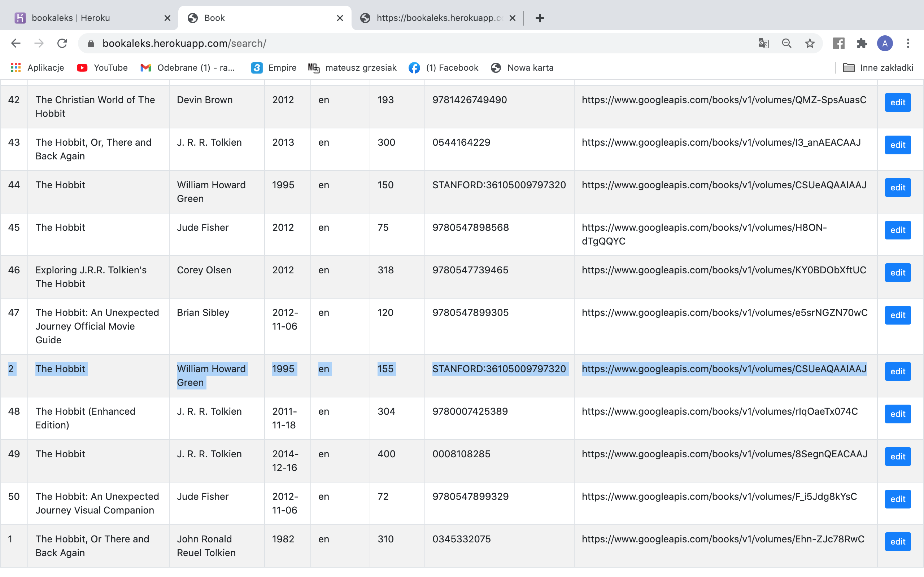Open the mateusz grzesiak bookmark
The width and height of the screenshot is (924, 577).
tap(352, 67)
